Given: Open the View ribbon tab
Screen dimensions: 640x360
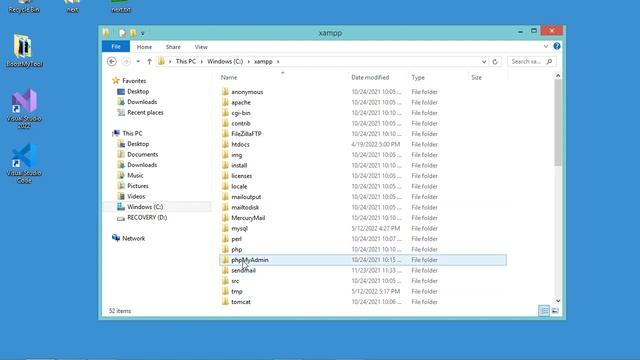Looking at the screenshot, I should pos(201,47).
